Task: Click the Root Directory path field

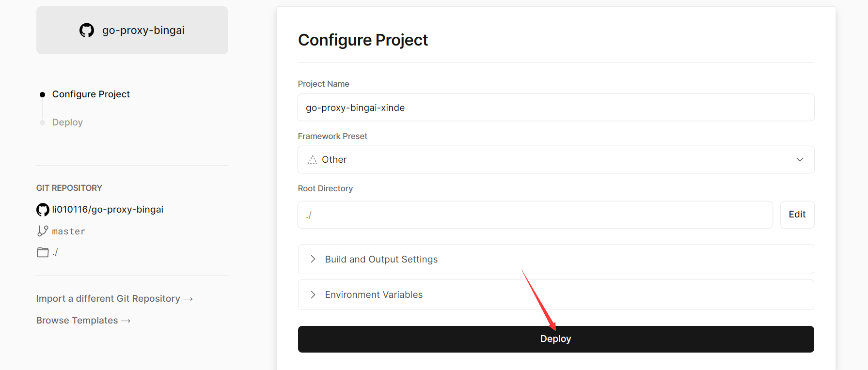Action: tap(535, 215)
